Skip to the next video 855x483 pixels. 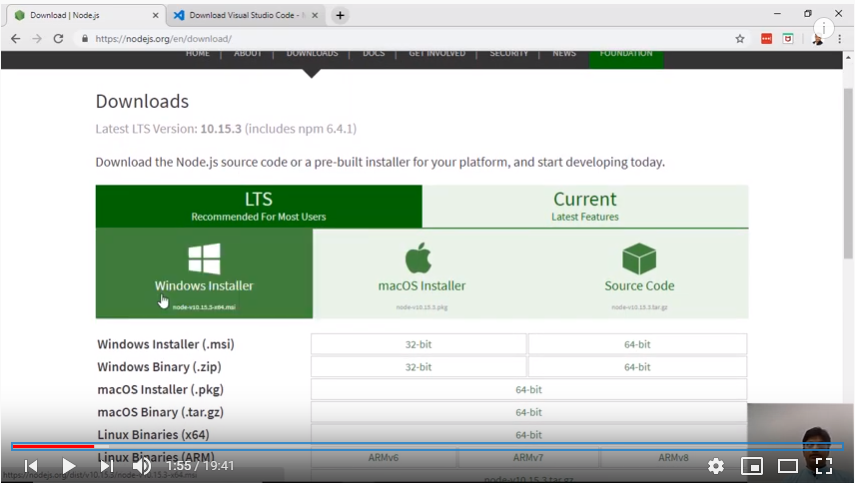[x=106, y=466]
